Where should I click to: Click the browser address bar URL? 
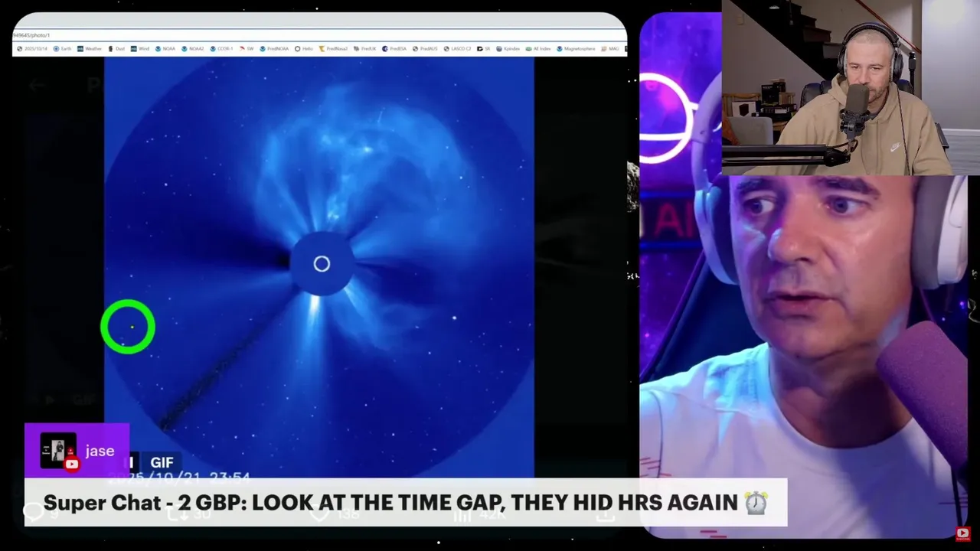31,35
